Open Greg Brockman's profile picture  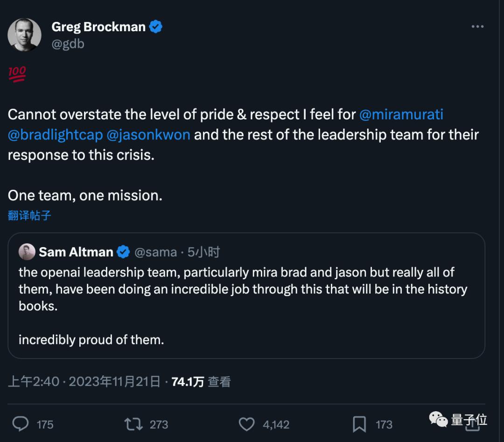pos(24,35)
